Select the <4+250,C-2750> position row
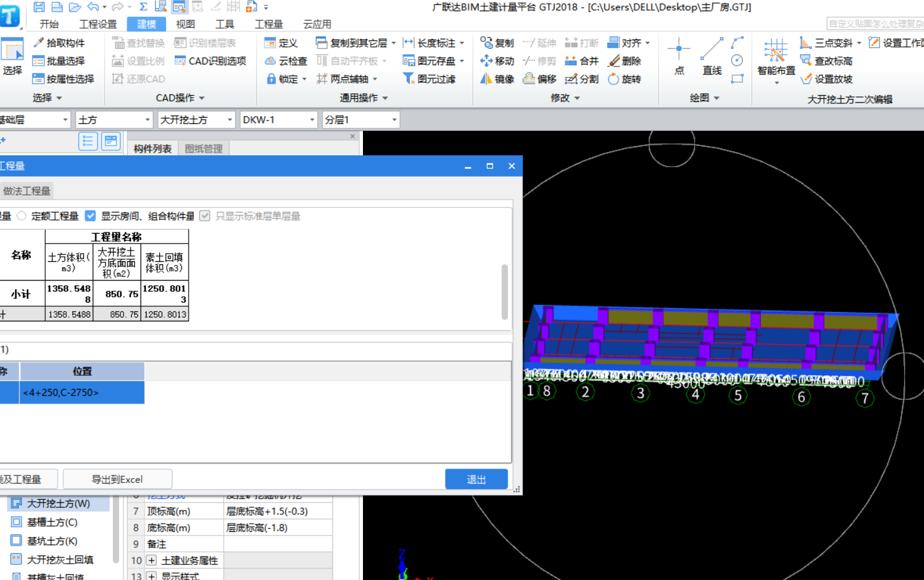 81,392
